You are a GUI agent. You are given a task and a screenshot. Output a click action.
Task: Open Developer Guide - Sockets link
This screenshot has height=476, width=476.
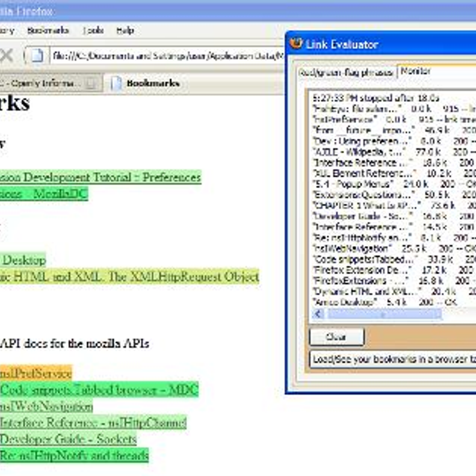coord(68,439)
